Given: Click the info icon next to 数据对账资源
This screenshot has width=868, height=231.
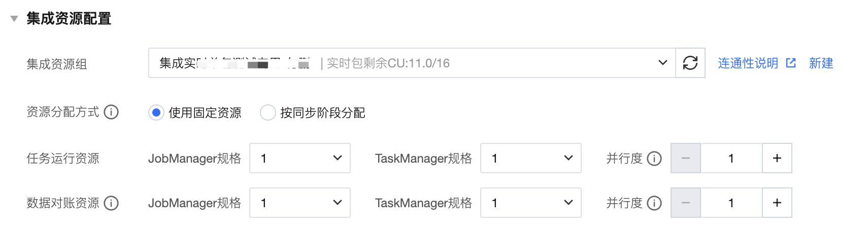Looking at the screenshot, I should tap(111, 203).
